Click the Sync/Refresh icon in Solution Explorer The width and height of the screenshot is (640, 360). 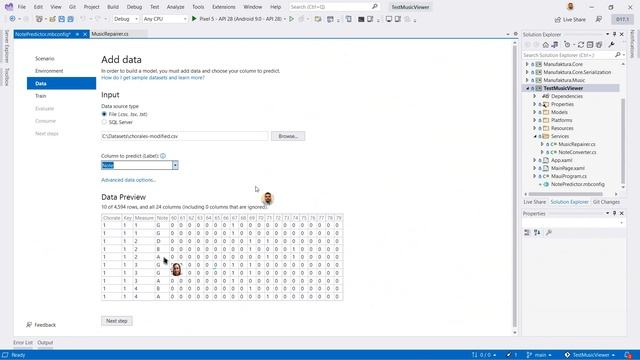(x=581, y=44)
